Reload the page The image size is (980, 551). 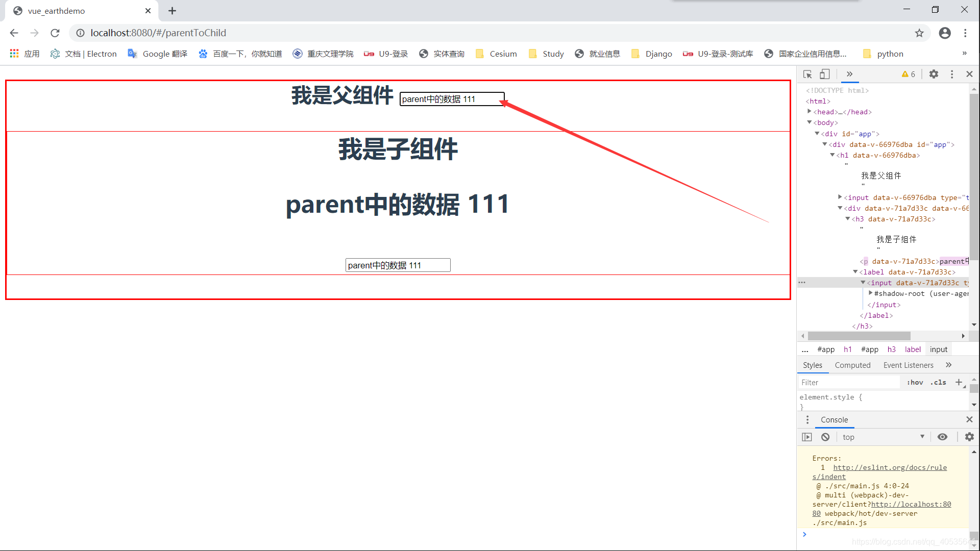[x=55, y=33]
